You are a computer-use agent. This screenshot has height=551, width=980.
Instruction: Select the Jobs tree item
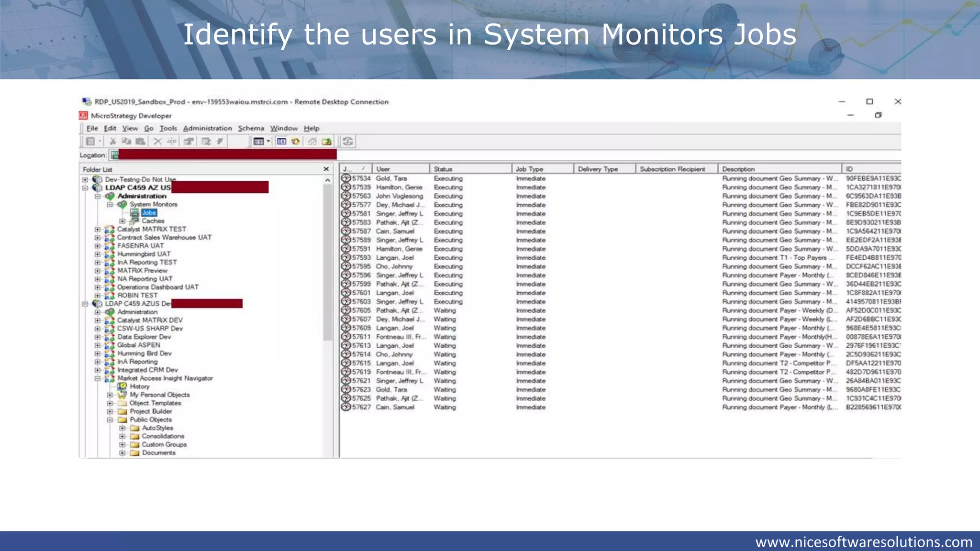[149, 213]
